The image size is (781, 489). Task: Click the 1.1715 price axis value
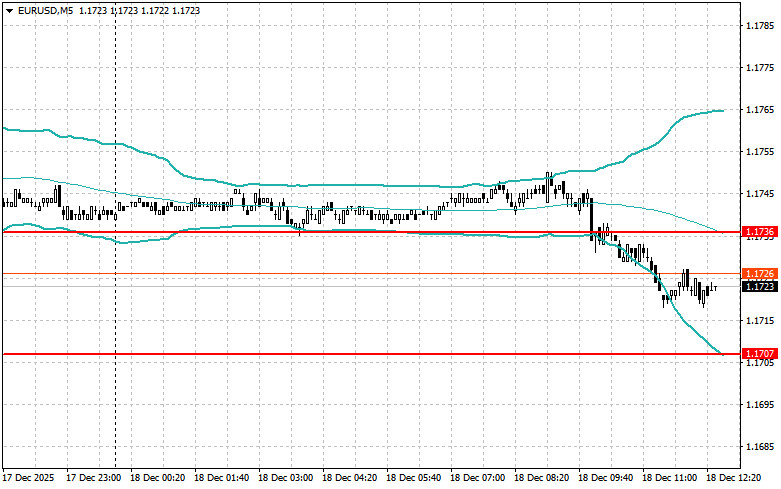[760, 320]
